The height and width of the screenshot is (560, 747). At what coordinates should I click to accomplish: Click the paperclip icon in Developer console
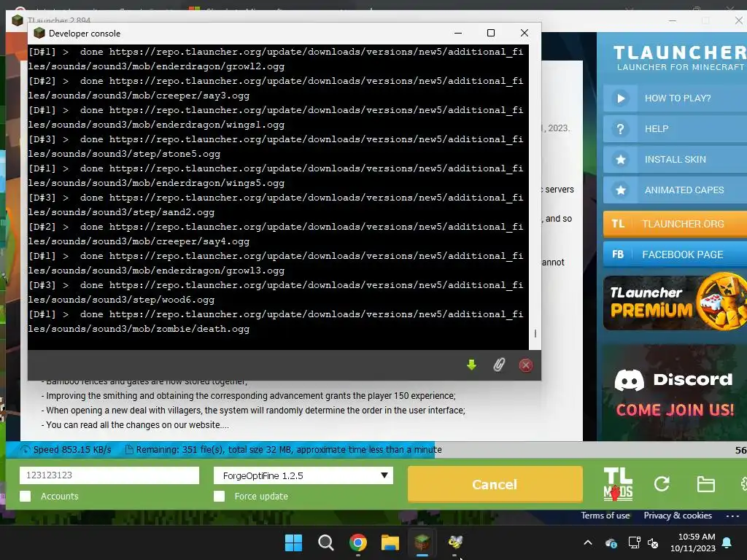(499, 365)
